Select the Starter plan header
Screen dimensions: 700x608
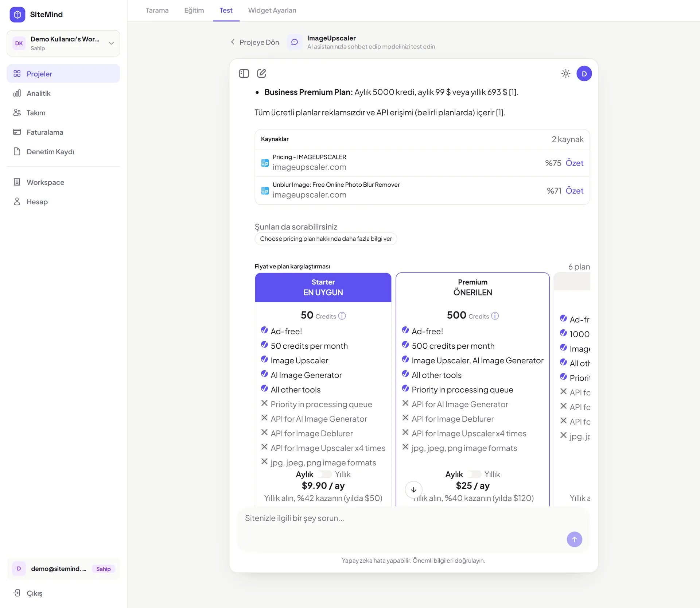click(323, 287)
